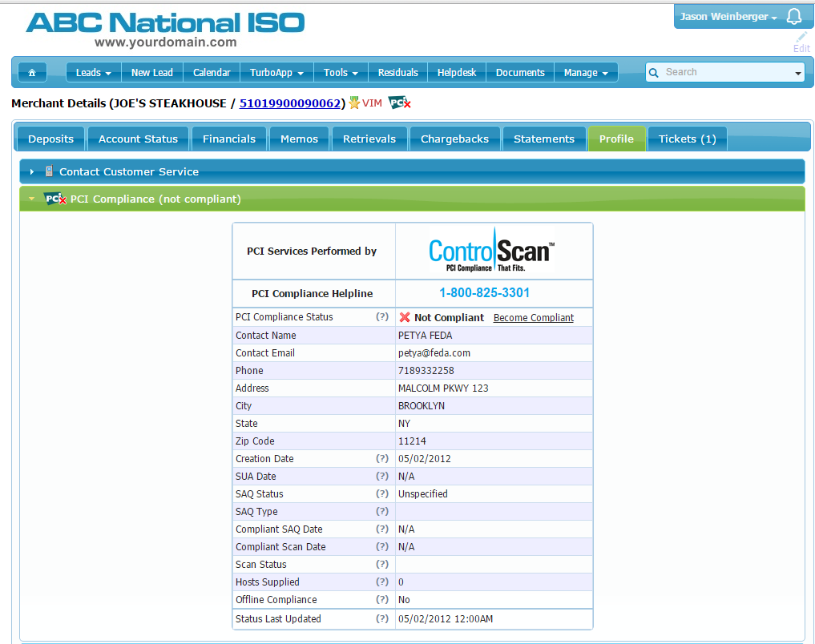
Task: Open the Helpdesk page
Action: coord(457,73)
